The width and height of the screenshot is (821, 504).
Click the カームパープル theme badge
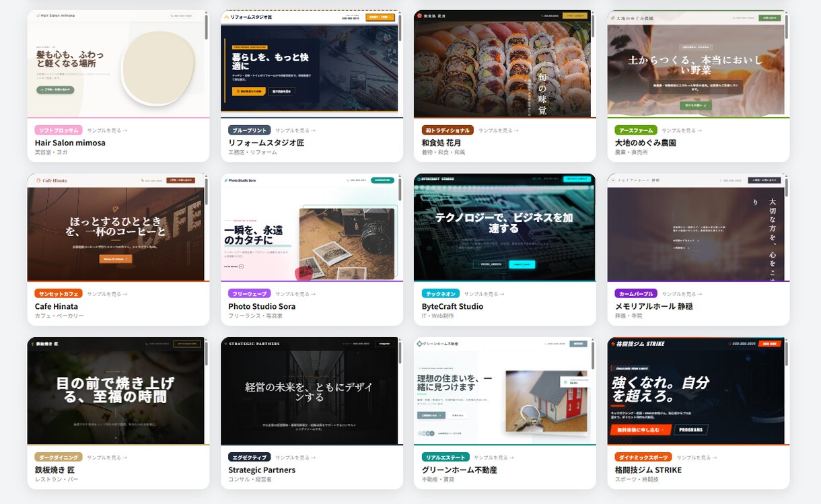pyautogui.click(x=636, y=294)
